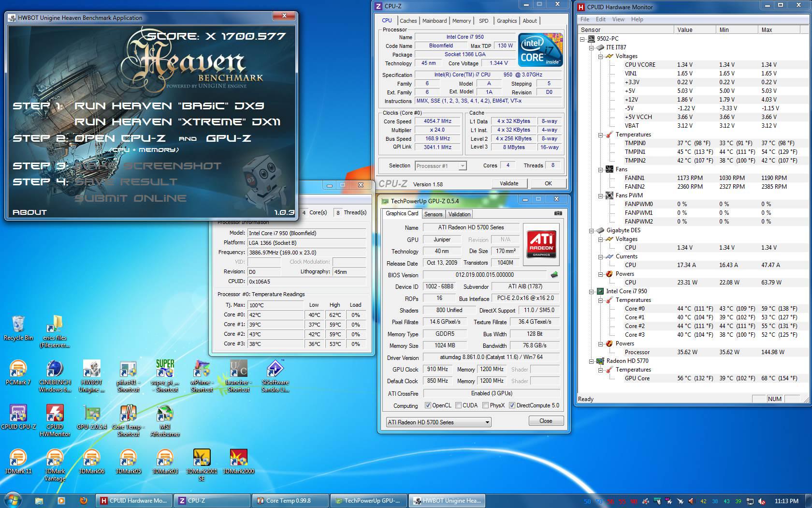Launch 3DMark2001 SE desktop icon
Screen dimensions: 812x508
202,465
